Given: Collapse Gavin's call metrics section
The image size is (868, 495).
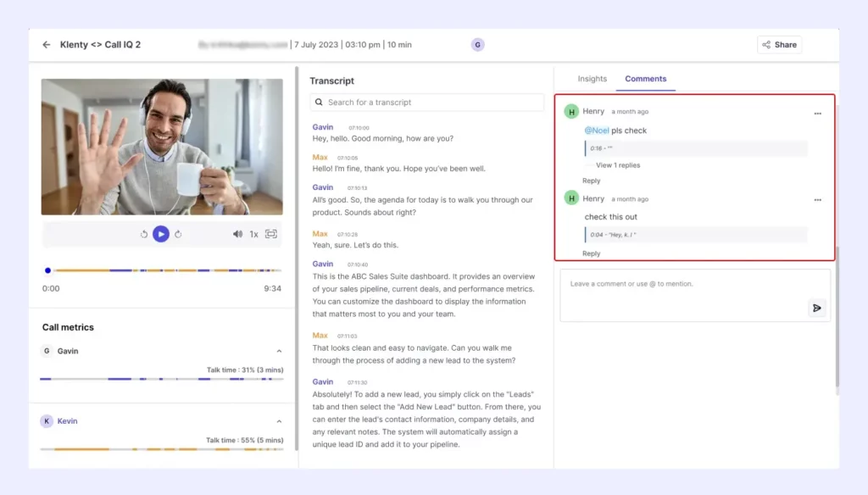Looking at the screenshot, I should click(279, 351).
